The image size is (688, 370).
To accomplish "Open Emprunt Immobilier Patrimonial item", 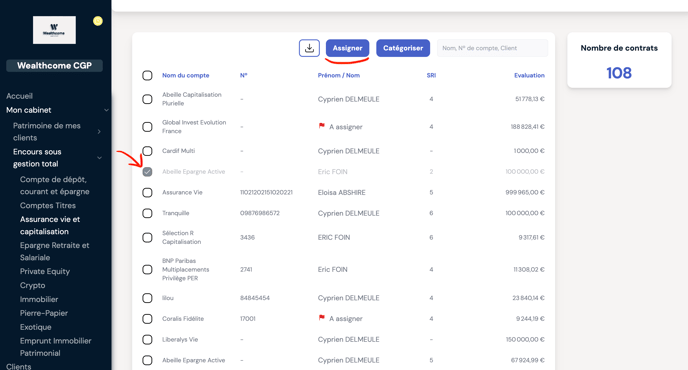I will 55,347.
